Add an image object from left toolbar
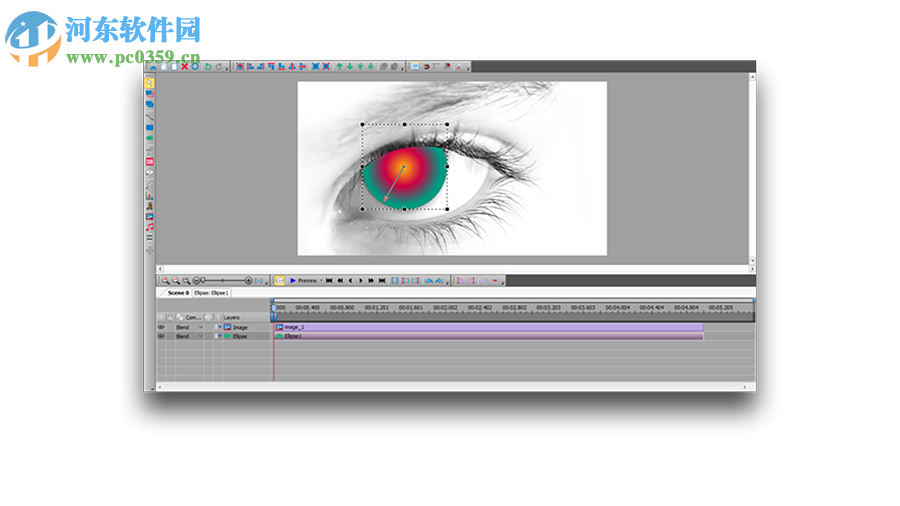This screenshot has width=900, height=506. (149, 216)
